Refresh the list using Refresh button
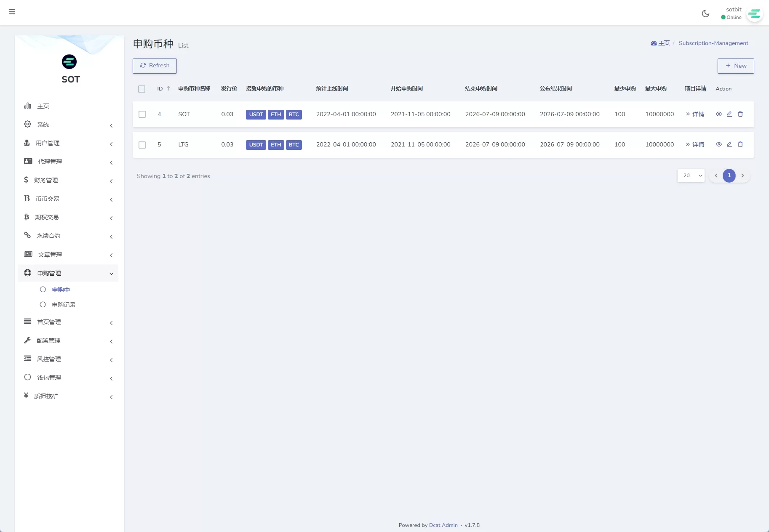This screenshot has height=532, width=769. pyautogui.click(x=155, y=66)
